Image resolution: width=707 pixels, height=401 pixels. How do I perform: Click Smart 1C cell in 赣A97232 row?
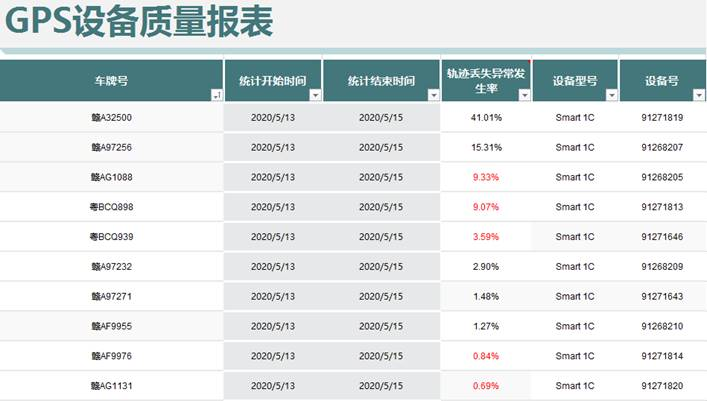coord(575,267)
